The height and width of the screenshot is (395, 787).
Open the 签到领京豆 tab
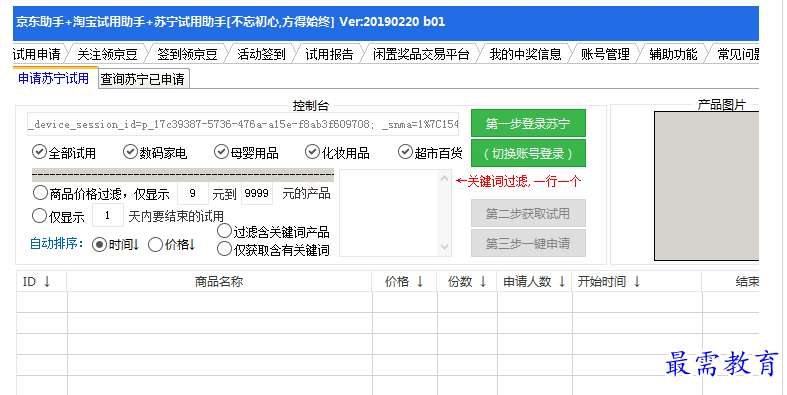point(187,54)
